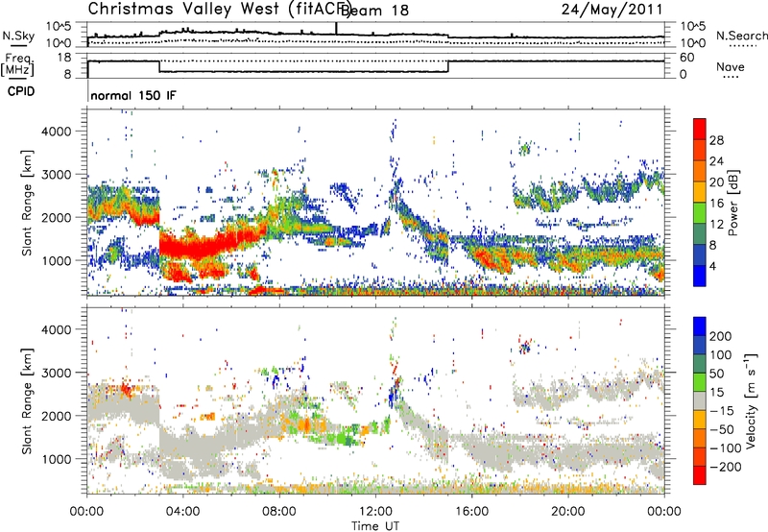The width and height of the screenshot is (768, 532).
Task: Click the frequency step-up at 15:00
Action: pyautogui.click(x=448, y=66)
